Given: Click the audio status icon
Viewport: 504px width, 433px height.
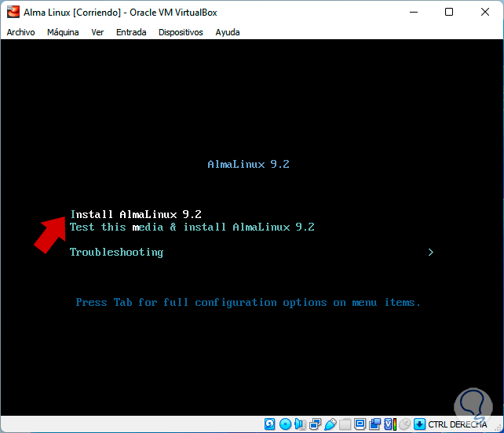Looking at the screenshot, I should (x=300, y=424).
